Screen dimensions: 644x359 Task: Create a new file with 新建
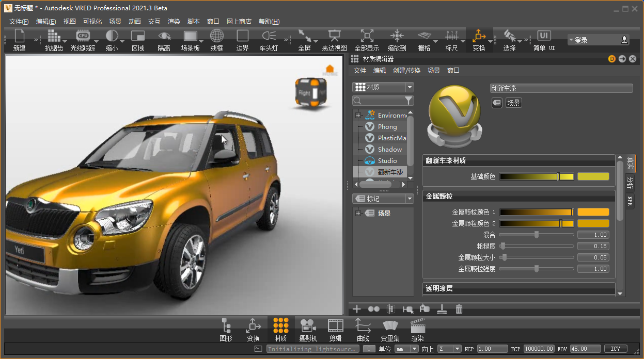coord(20,40)
